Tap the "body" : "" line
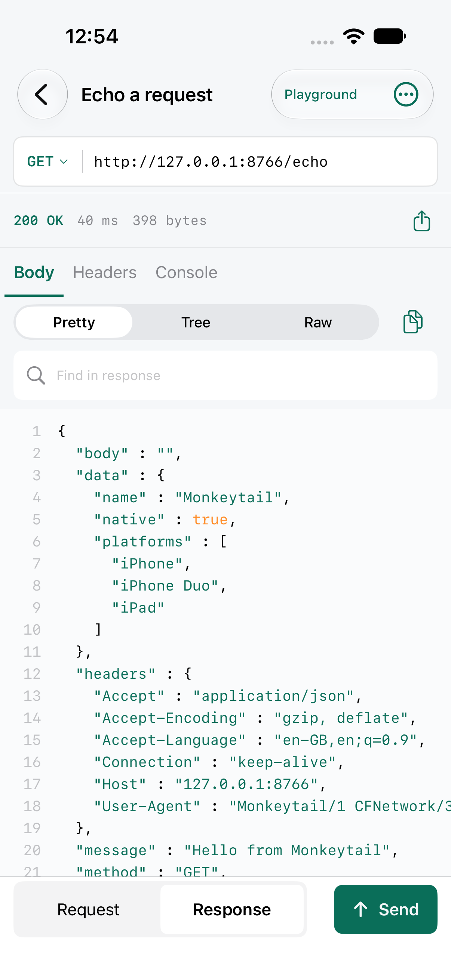451x980 pixels. [x=129, y=453]
